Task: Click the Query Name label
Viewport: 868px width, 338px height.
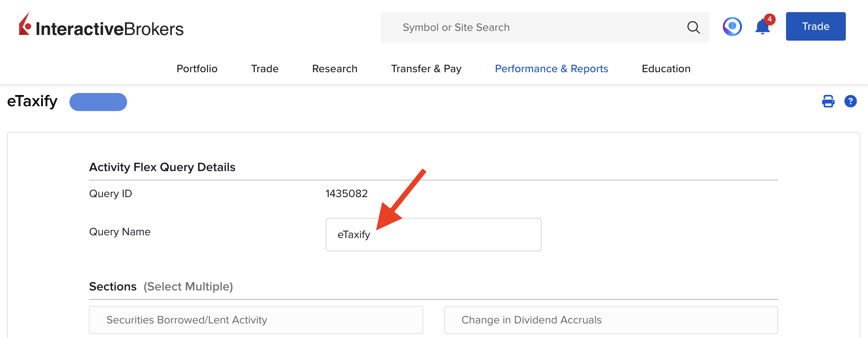Action: pyautogui.click(x=120, y=232)
